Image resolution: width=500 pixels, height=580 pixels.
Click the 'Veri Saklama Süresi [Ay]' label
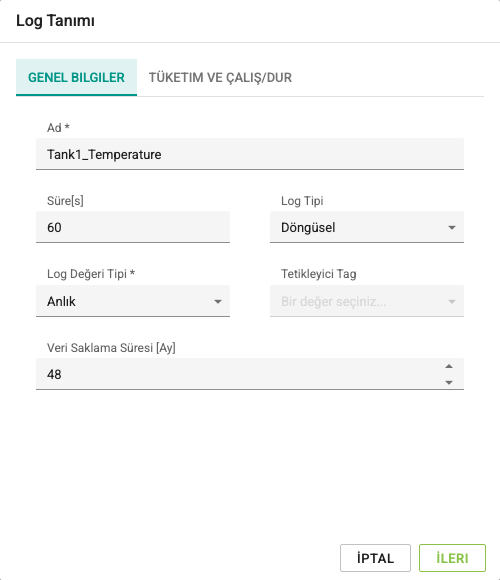[x=111, y=348]
